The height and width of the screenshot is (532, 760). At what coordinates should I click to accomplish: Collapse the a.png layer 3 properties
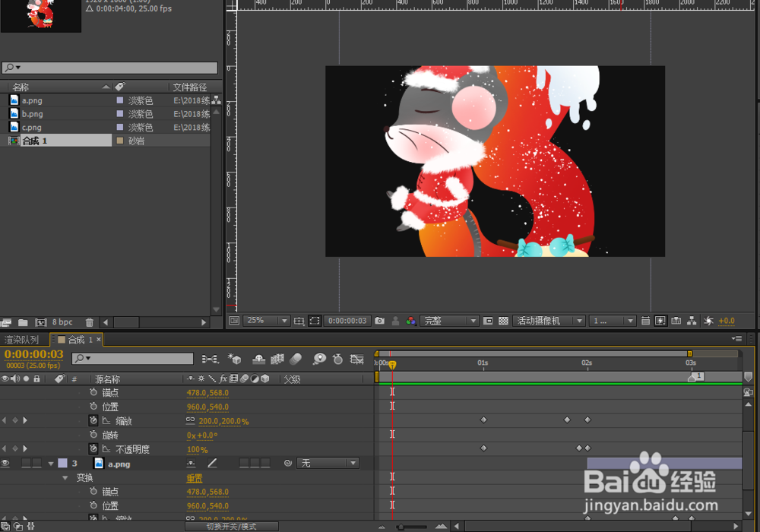click(51, 464)
